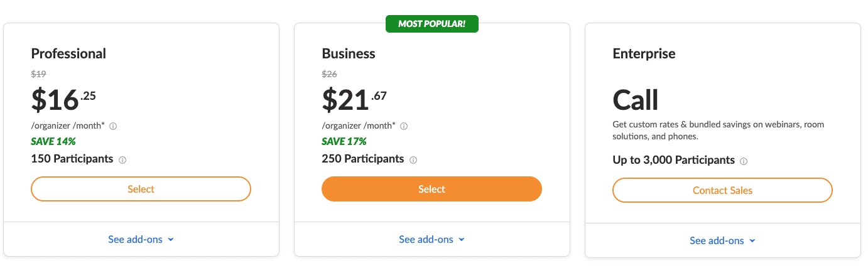Click the Enterprise plan title
The width and height of the screenshot is (868, 273).
(x=644, y=53)
